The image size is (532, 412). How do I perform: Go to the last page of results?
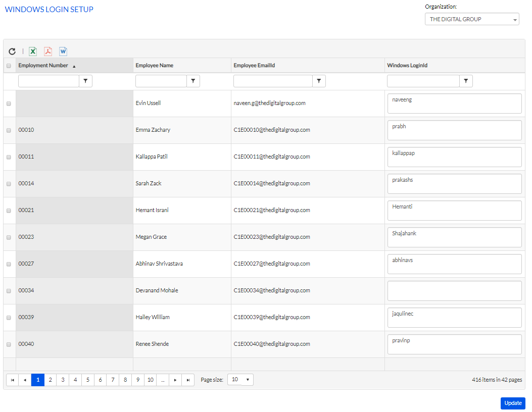pos(188,380)
